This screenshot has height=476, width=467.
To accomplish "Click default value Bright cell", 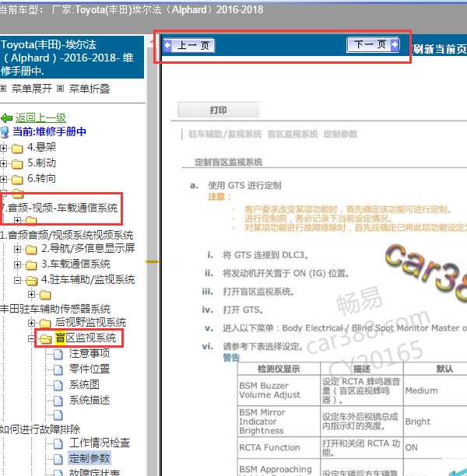I will 435,422.
